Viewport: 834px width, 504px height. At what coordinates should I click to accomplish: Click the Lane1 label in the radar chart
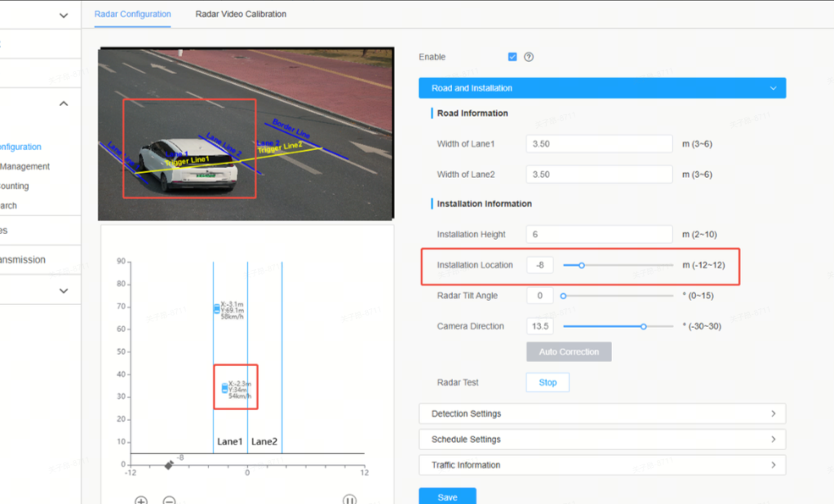(x=230, y=441)
